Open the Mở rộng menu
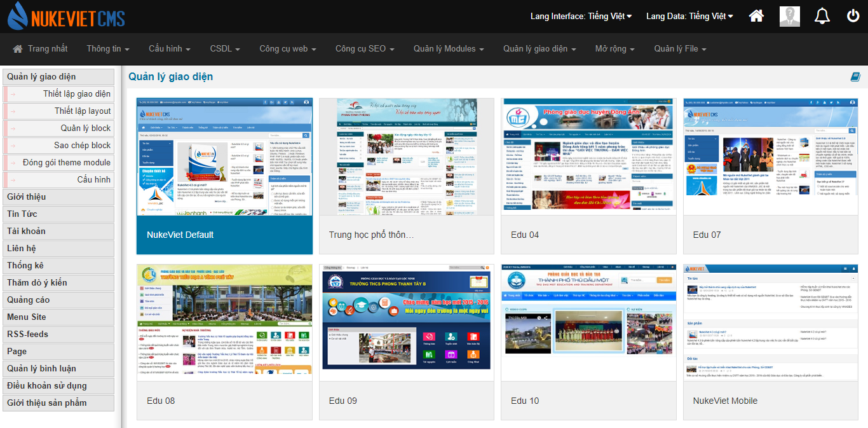The height and width of the screenshot is (428, 868). tap(614, 49)
